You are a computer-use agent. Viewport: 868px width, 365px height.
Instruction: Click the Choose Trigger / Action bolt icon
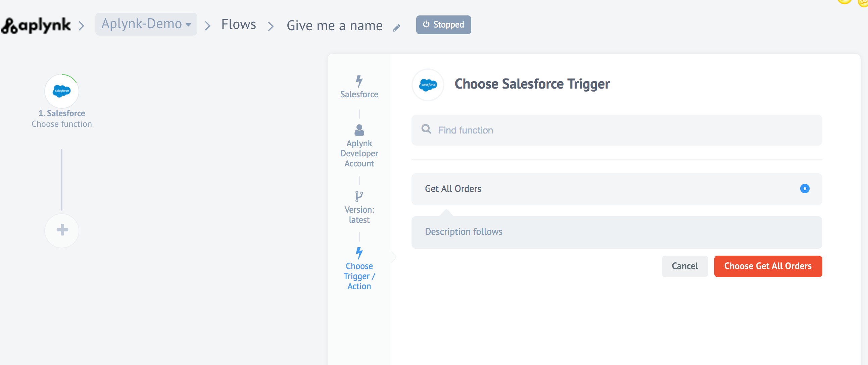pos(359,253)
